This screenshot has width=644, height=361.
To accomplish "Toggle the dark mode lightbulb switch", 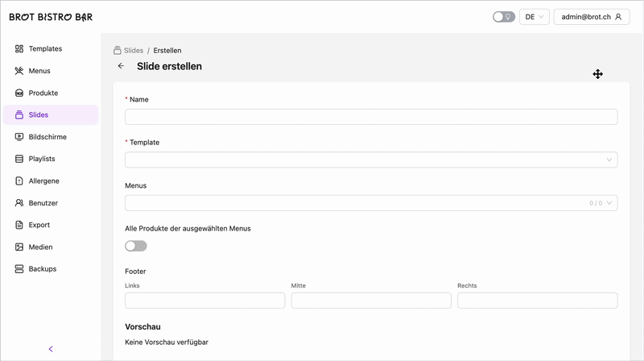I will tap(504, 17).
